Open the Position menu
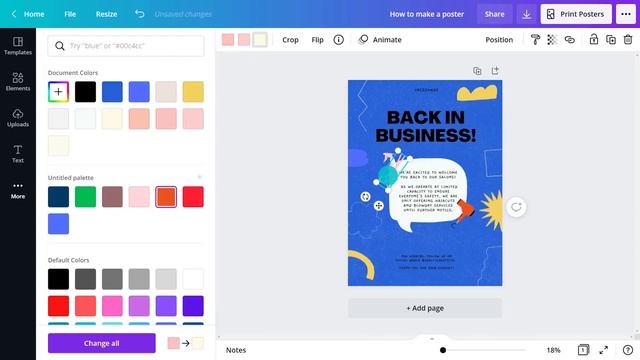Viewport: 640px width, 360px height. coord(499,40)
